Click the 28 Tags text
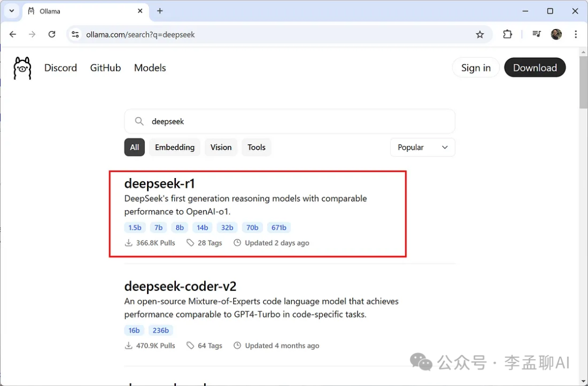The height and width of the screenshot is (386, 588). 210,243
